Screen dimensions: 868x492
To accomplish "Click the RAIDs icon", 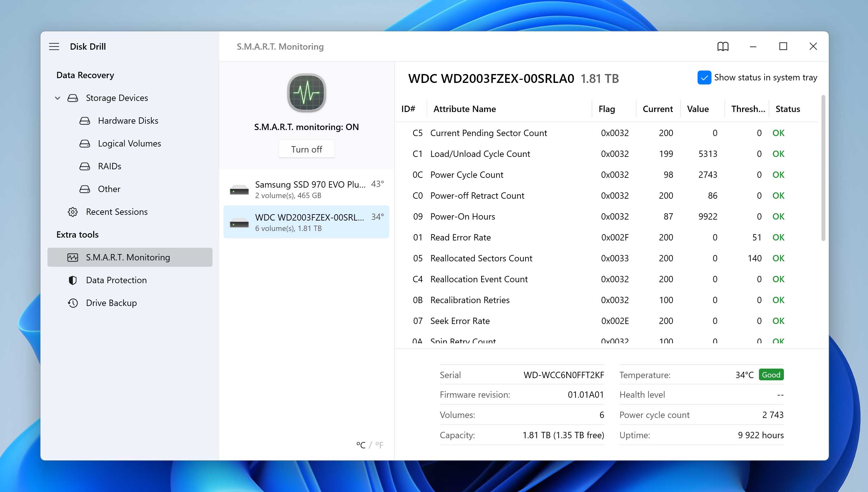I will pos(85,166).
